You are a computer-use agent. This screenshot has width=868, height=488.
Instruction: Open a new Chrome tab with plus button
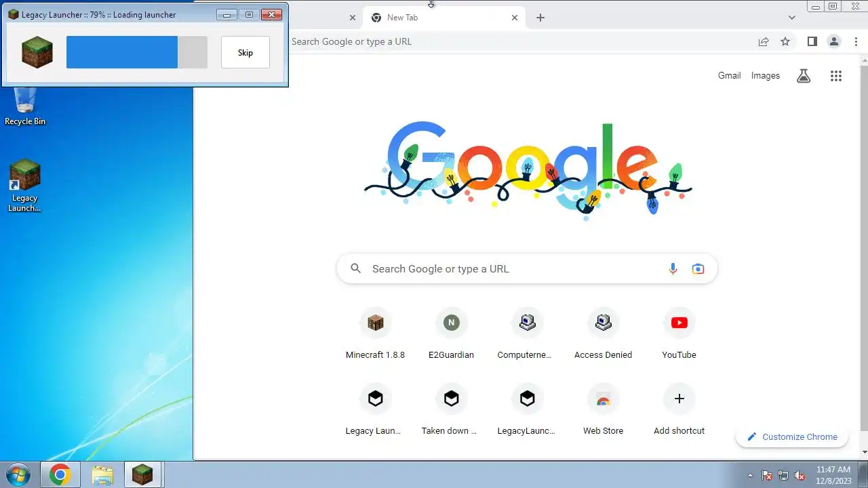[540, 18]
